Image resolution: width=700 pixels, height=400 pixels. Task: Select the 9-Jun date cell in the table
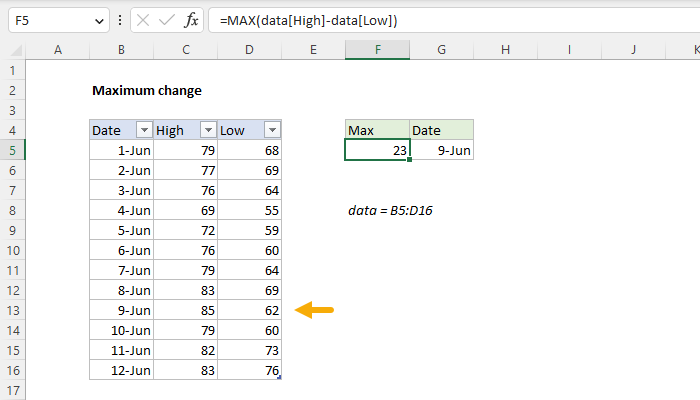click(121, 310)
